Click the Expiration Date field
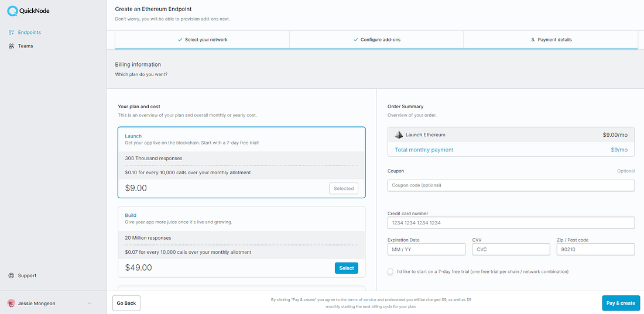 [426, 249]
